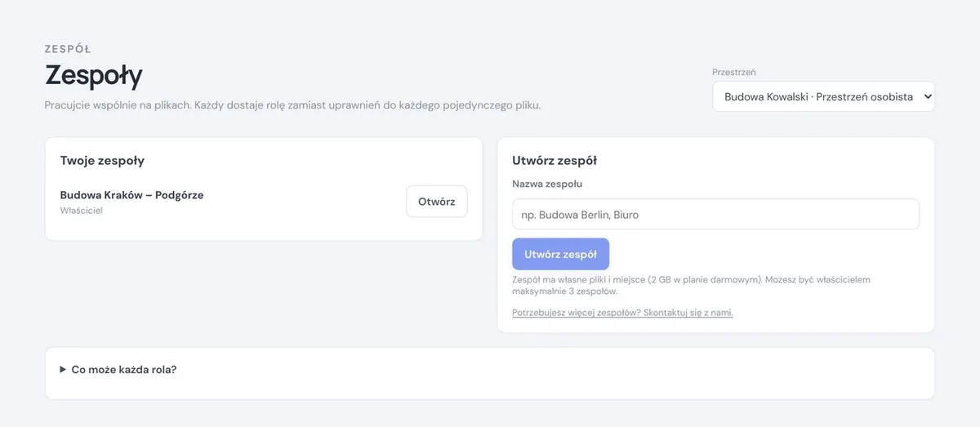Click the 'Twoje zespoły' card heading
Image resolution: width=980 pixels, height=427 pixels.
(x=102, y=161)
